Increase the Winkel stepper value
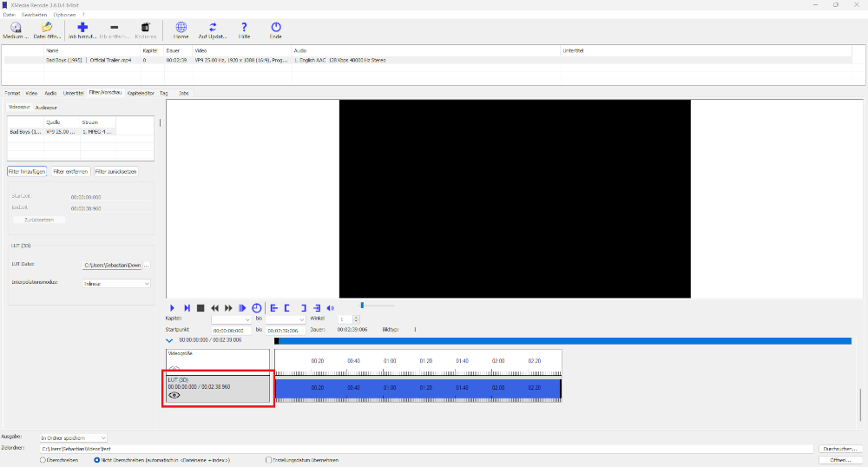This screenshot has height=467, width=868. [356, 318]
